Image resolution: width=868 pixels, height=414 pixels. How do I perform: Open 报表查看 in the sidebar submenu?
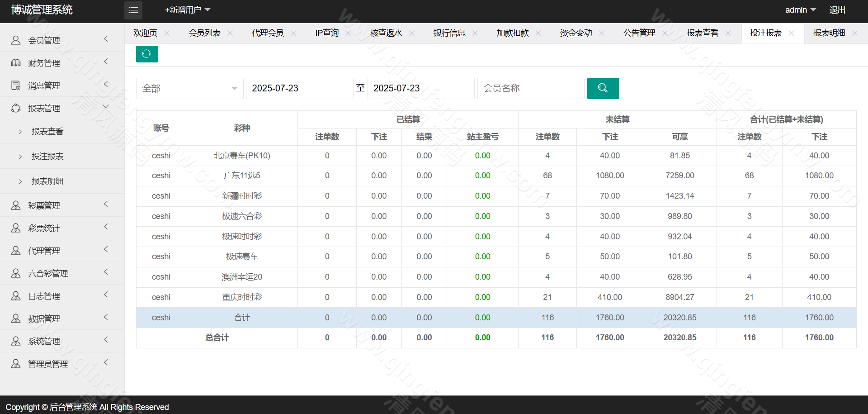click(x=47, y=132)
